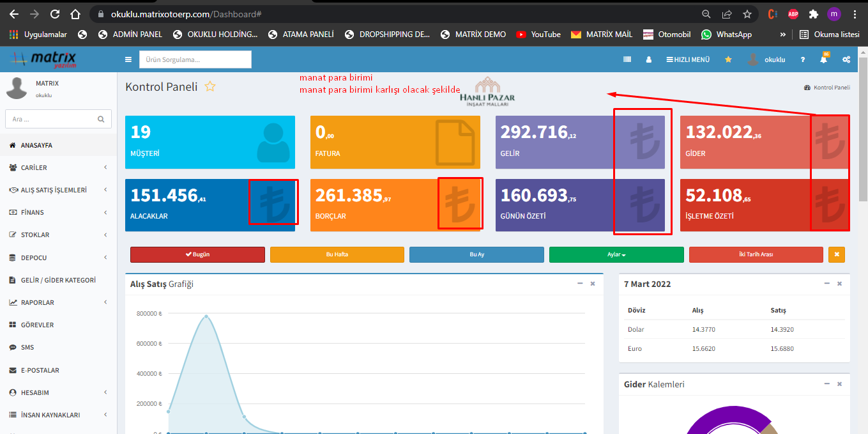
Task: Click the search magnifier in sidebar
Action: click(x=101, y=119)
